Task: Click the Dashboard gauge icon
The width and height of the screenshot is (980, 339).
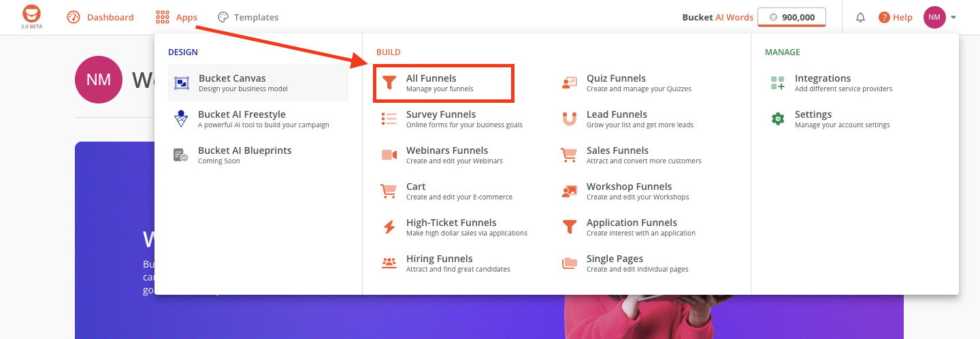Action: (74, 17)
